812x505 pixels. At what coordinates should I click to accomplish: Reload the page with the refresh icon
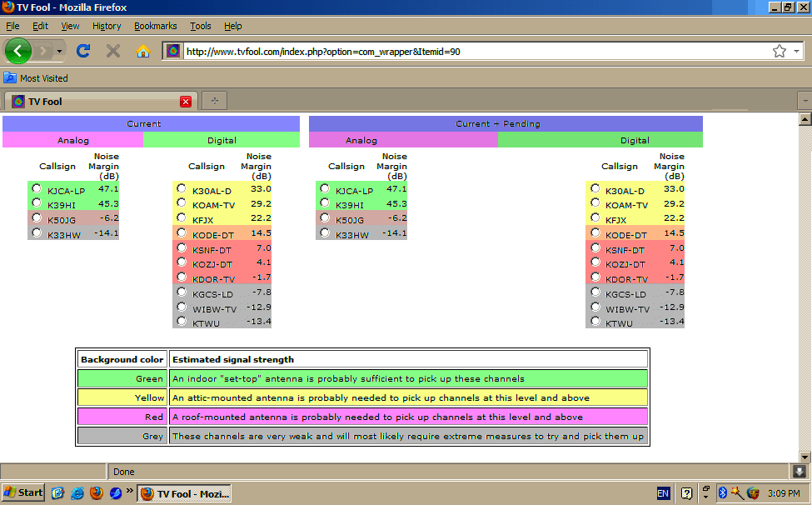[x=83, y=51]
